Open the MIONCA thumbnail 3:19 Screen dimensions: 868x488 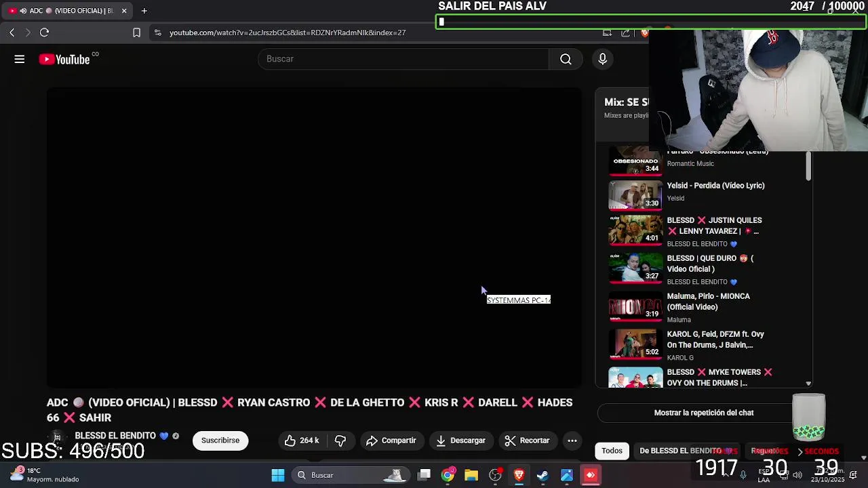pyautogui.click(x=635, y=306)
